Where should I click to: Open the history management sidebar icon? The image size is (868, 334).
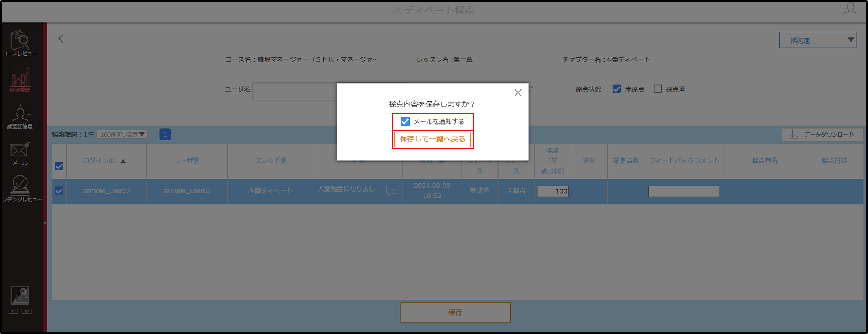point(20,80)
